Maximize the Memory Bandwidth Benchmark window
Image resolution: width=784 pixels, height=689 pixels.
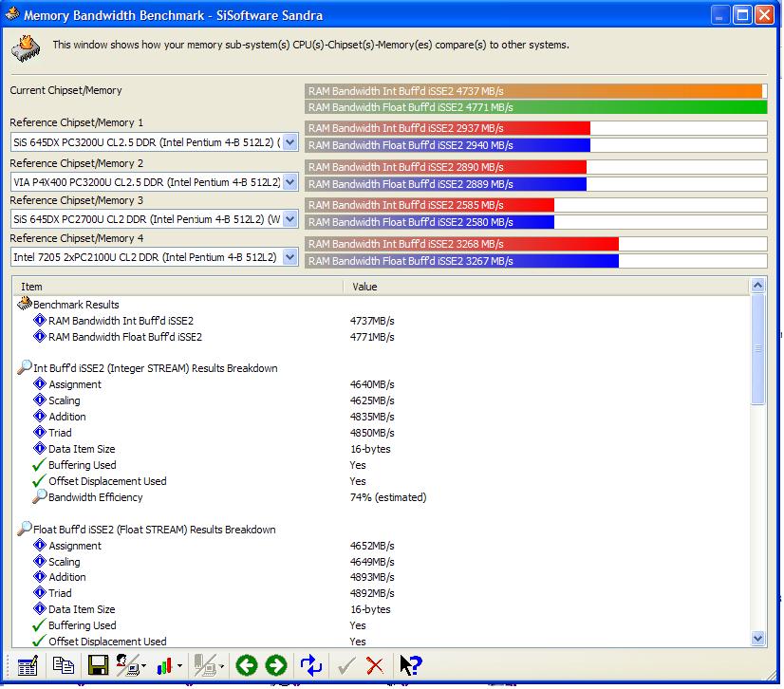click(x=742, y=15)
